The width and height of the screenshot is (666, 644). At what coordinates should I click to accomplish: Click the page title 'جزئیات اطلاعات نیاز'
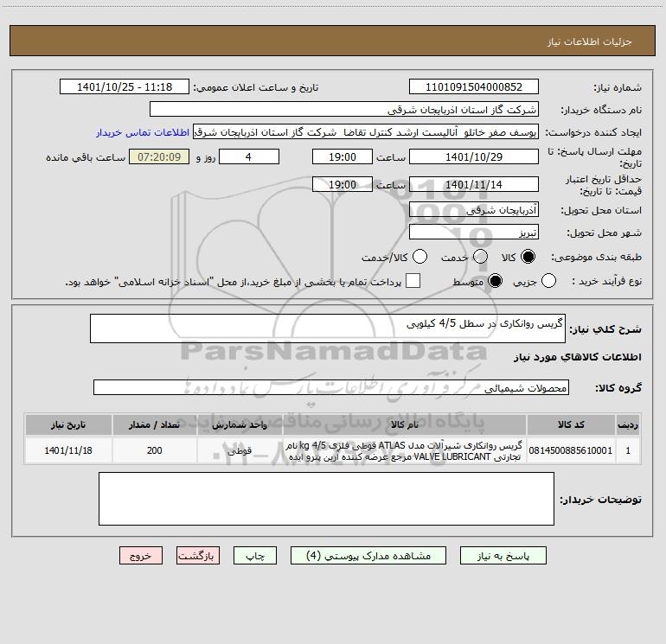coord(590,41)
